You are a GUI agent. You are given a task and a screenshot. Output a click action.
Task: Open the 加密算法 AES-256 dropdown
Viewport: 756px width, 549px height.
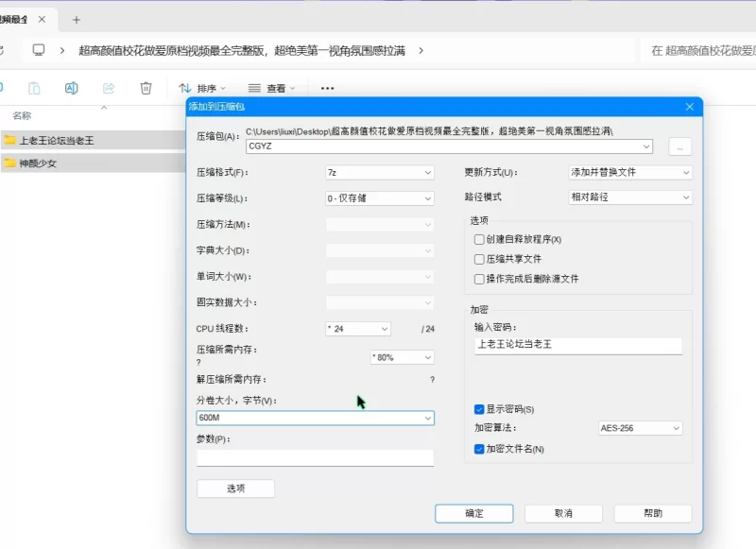[x=641, y=428]
